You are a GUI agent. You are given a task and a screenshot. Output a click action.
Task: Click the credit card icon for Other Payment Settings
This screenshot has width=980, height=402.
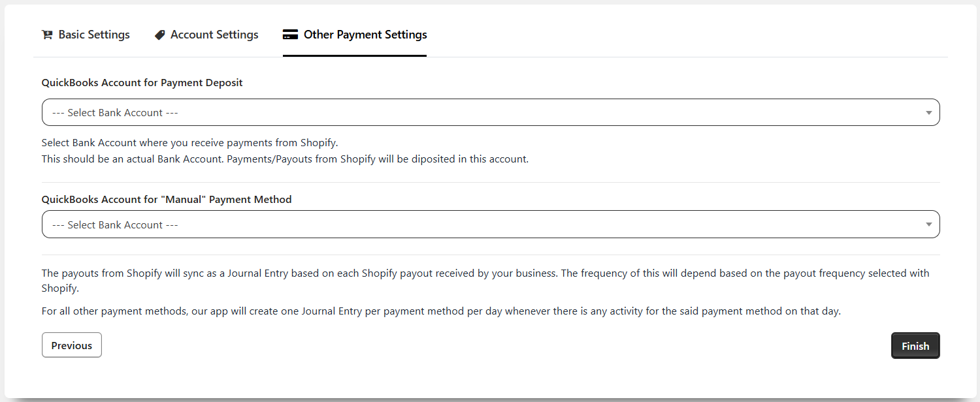point(290,35)
